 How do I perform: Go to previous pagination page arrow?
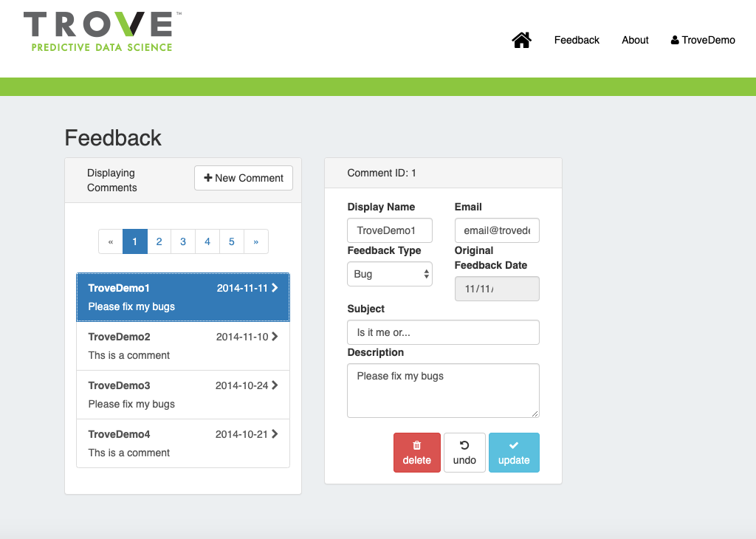111,241
